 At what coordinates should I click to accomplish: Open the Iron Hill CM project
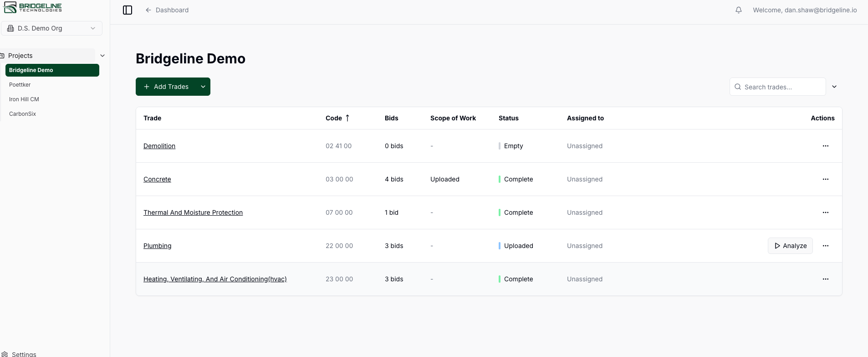(24, 99)
